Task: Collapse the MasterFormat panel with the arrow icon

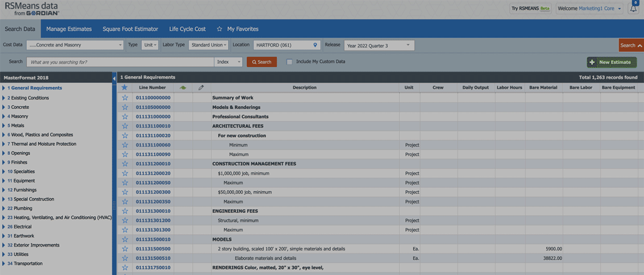Action: (x=114, y=78)
